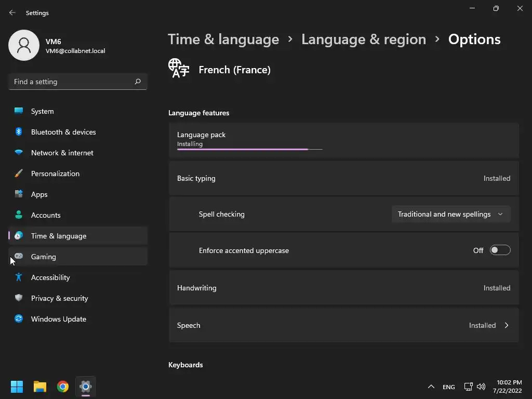The height and width of the screenshot is (399, 532).
Task: Click the search magnifier icon
Action: point(138,82)
